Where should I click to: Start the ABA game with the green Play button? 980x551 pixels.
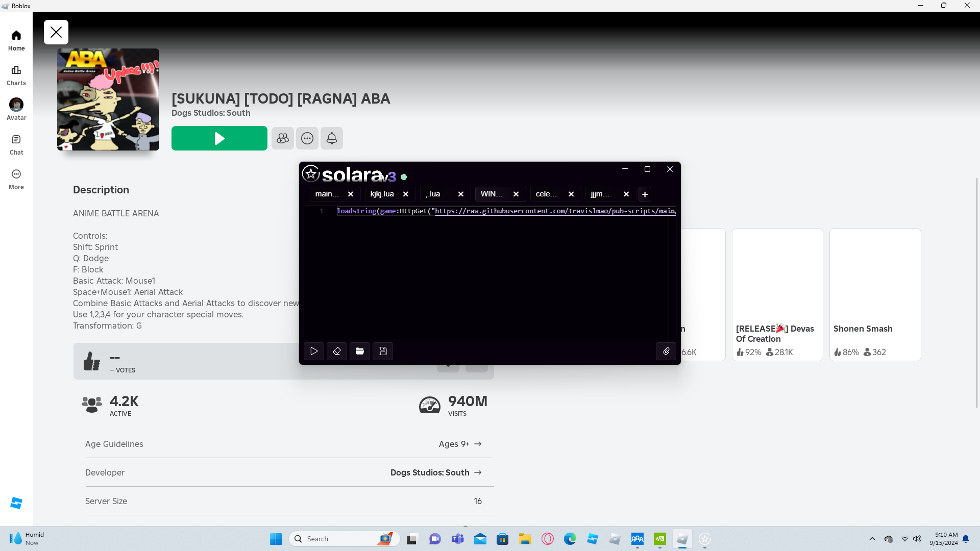pyautogui.click(x=219, y=138)
